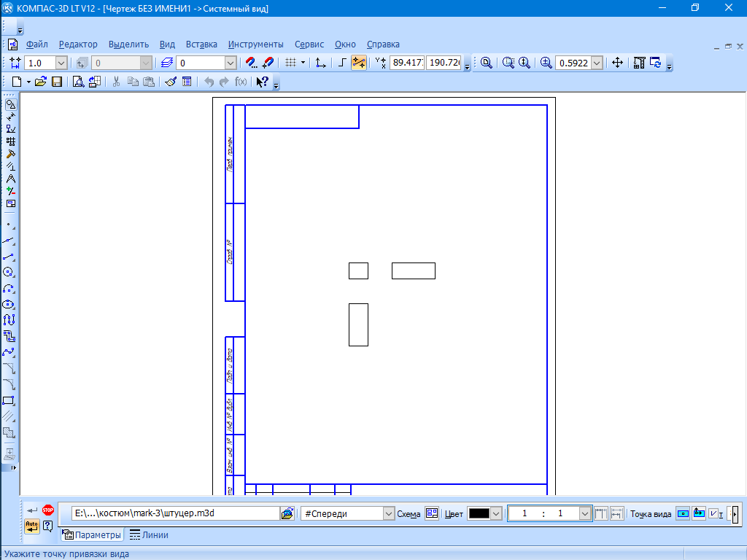The height and width of the screenshot is (560, 747).
Task: Open the compass Measurements panel
Action: [10, 179]
